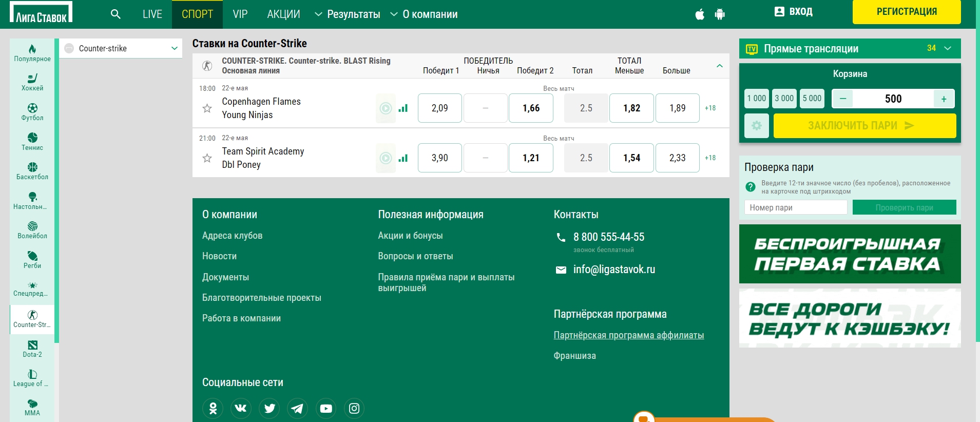The height and width of the screenshot is (422, 980).
Task: Pick the 1,66 odds for Young Ninjas
Action: coord(531,108)
